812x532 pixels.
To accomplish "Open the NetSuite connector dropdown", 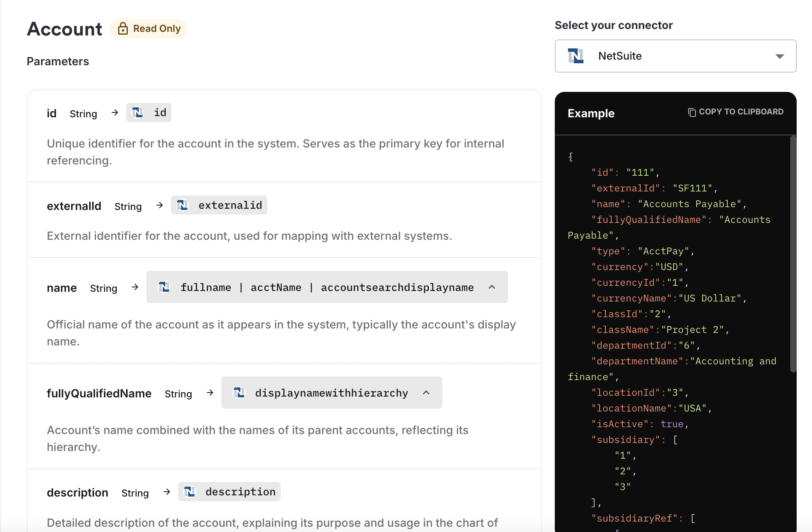I will (675, 56).
